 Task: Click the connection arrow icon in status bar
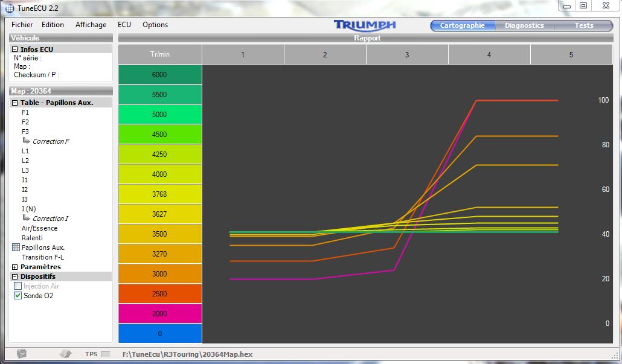[65, 354]
